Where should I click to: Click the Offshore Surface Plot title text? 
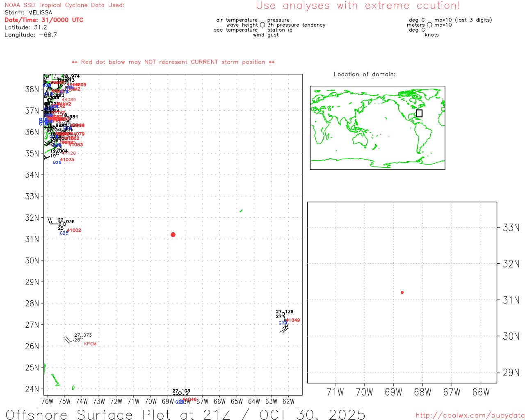[185, 414]
